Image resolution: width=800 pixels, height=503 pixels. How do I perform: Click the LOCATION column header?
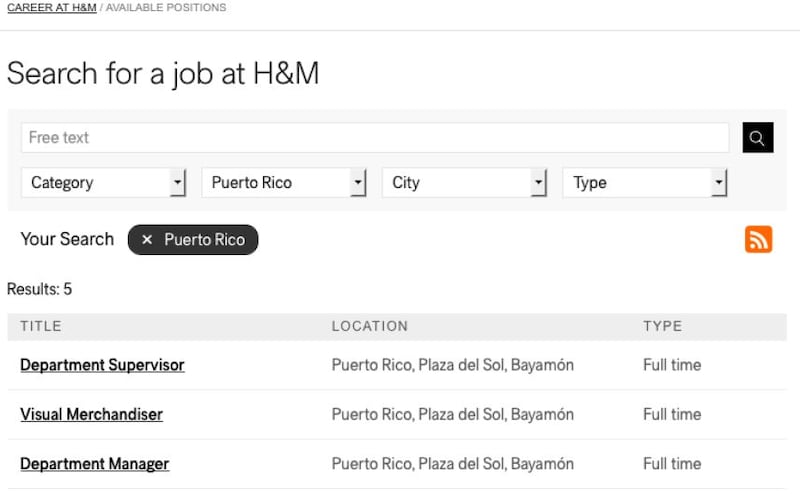370,326
